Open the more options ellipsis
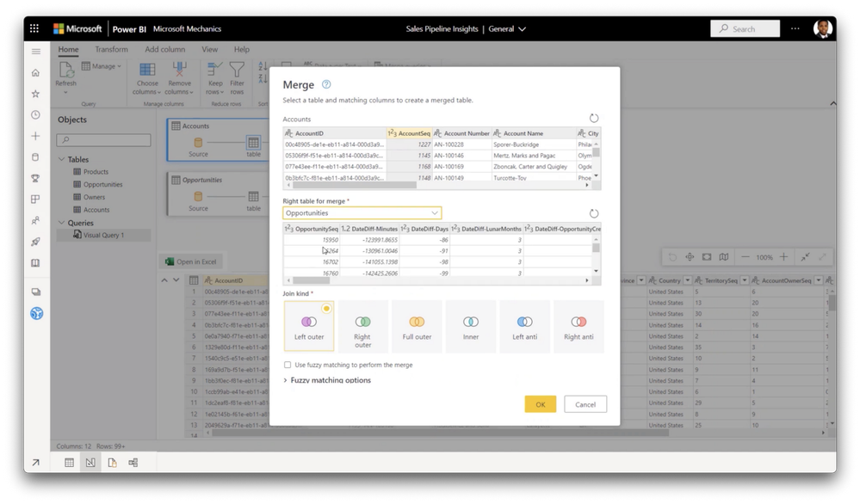 [x=795, y=28]
